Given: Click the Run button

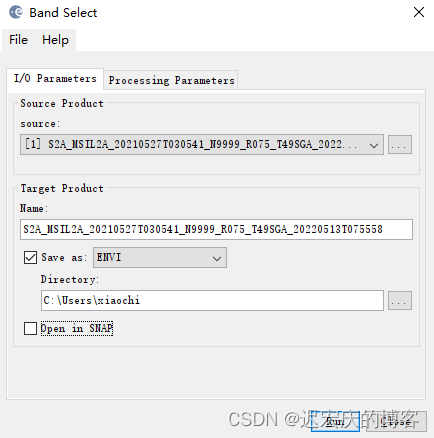Looking at the screenshot, I should [x=335, y=421].
